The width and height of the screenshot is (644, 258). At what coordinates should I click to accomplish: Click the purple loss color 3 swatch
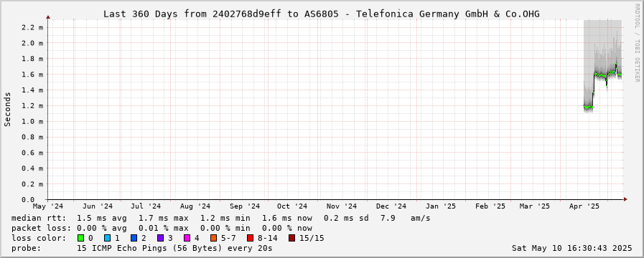click(x=160, y=238)
